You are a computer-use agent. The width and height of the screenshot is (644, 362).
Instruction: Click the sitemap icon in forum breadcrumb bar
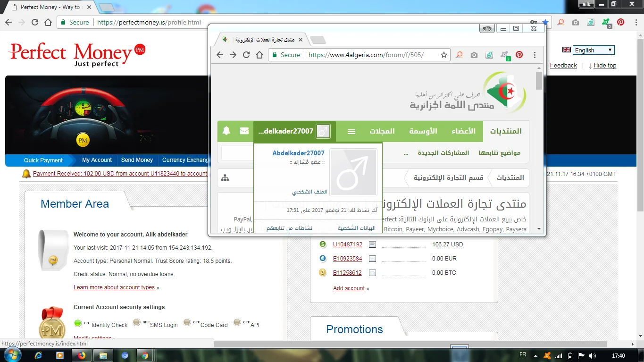pos(225,178)
